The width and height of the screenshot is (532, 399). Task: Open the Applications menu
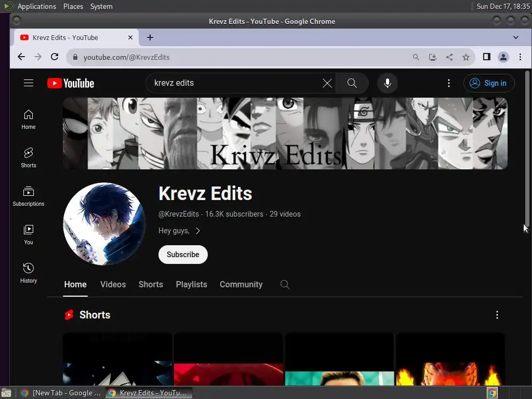coord(37,6)
